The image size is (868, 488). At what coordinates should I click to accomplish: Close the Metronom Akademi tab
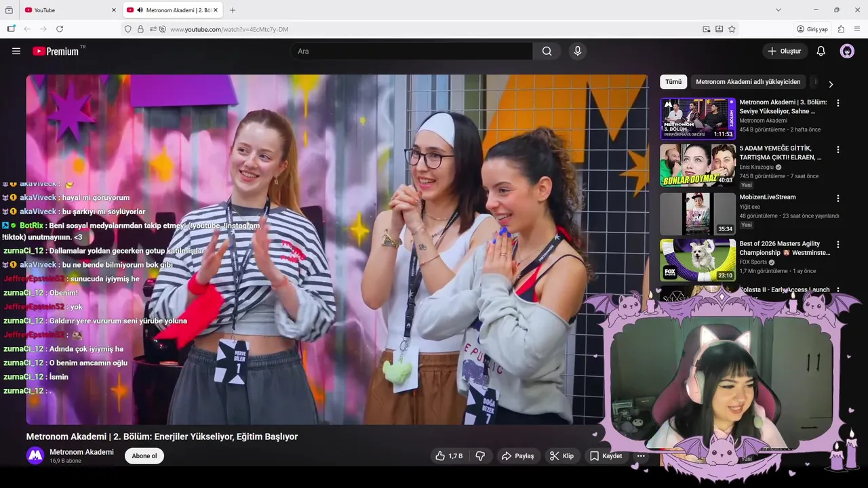tap(216, 10)
